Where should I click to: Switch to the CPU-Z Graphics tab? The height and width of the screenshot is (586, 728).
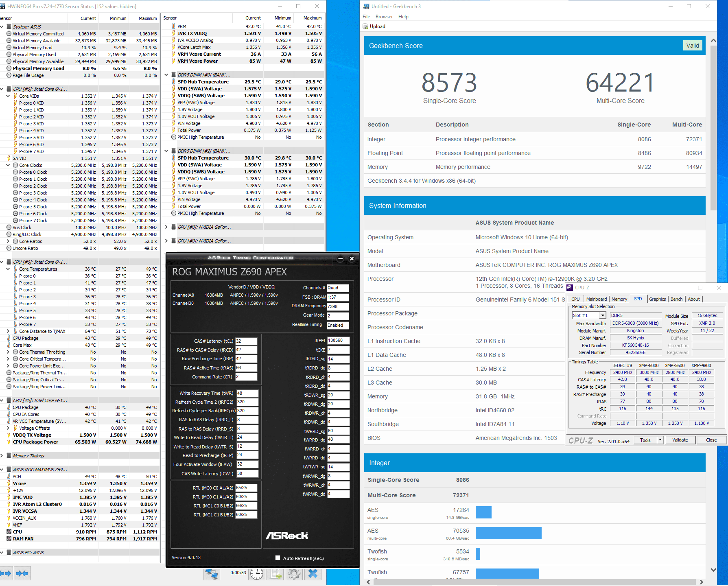[x=657, y=299]
